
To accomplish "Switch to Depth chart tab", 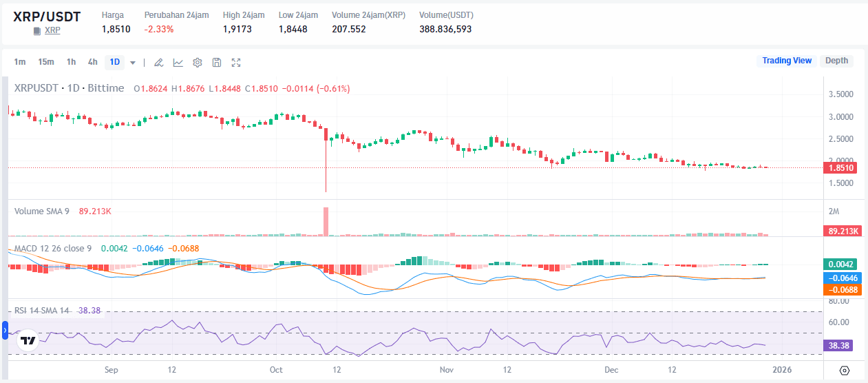I will (836, 61).
